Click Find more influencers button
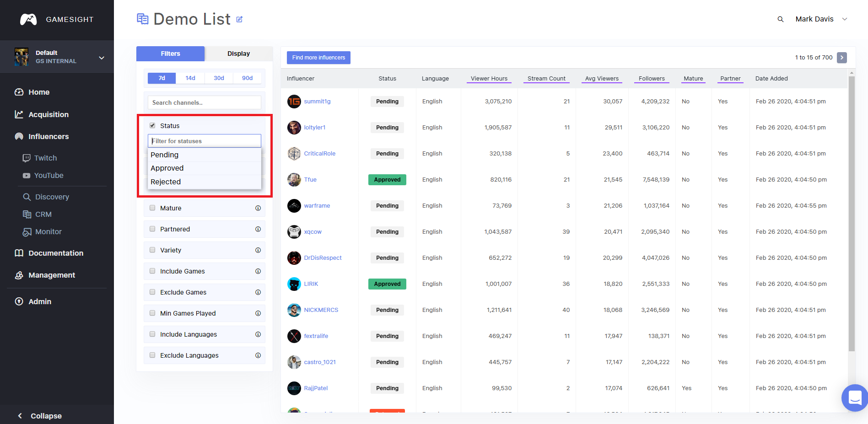The height and width of the screenshot is (424, 868). click(x=318, y=58)
